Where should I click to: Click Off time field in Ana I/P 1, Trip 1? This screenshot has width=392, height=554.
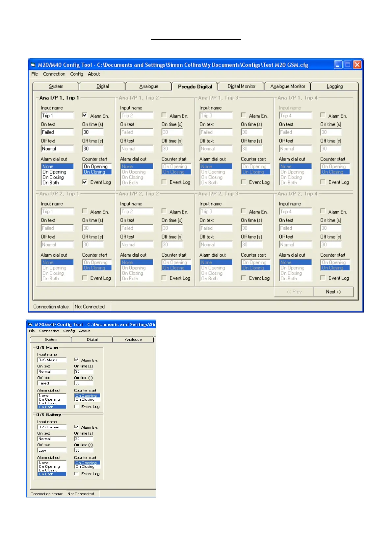(93, 148)
